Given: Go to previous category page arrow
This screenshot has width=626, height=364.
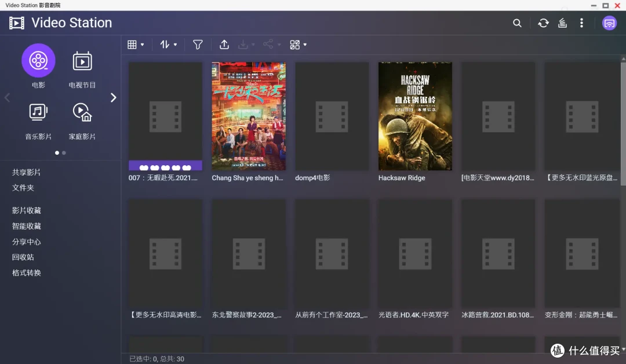Looking at the screenshot, I should pyautogui.click(x=7, y=98).
